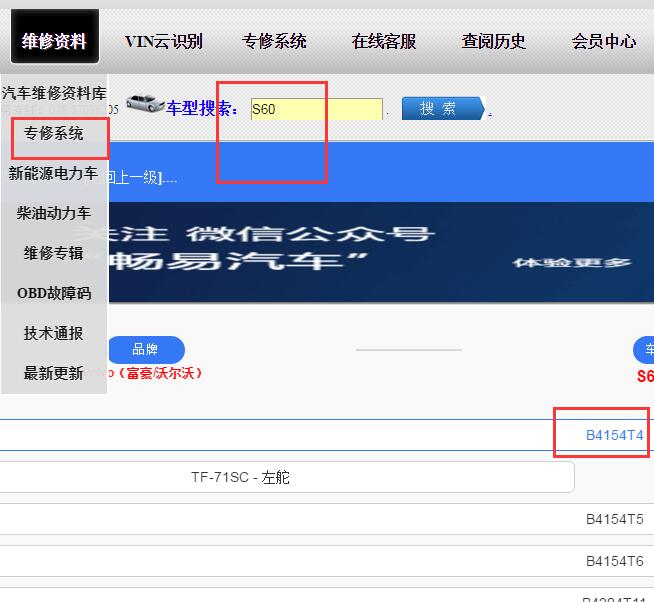Image resolution: width=654 pixels, height=602 pixels.
Task: Select 专修系统 in the sidebar
Action: (x=53, y=133)
